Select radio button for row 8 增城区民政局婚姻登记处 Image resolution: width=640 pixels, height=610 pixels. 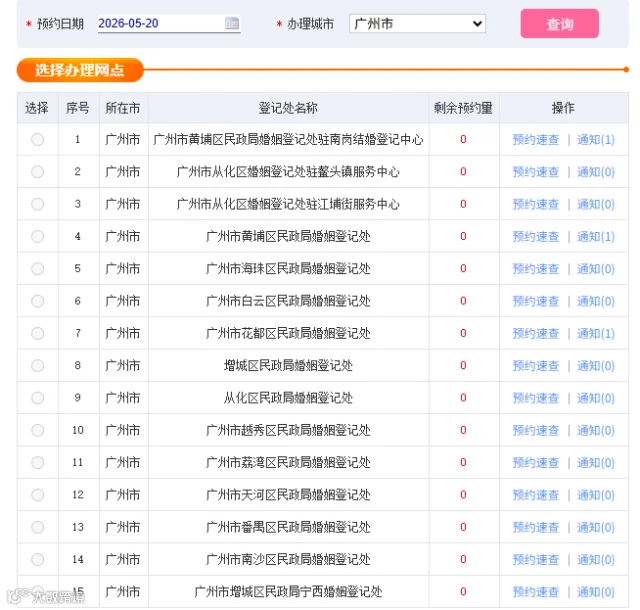pos(38,366)
